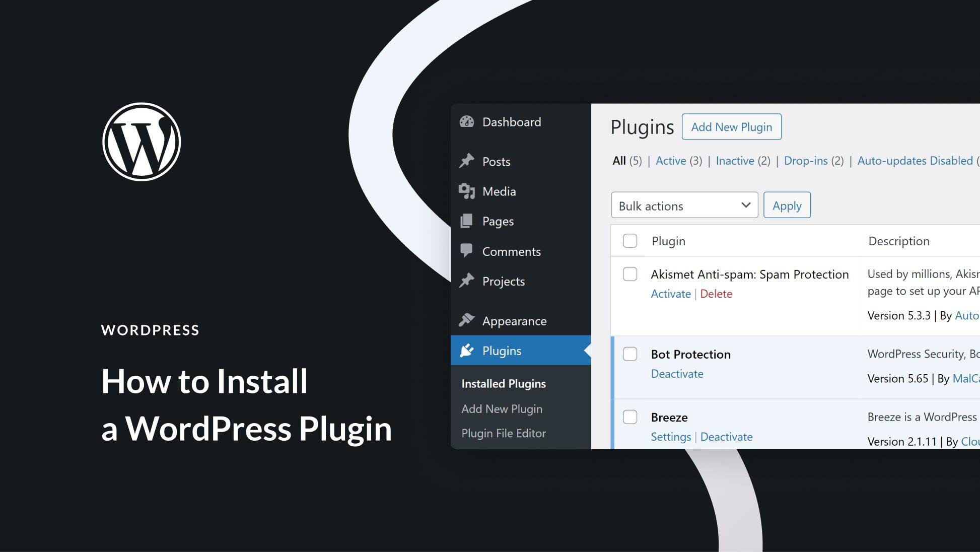Select Installed Plugins menu item
Screen dimensions: 980x552
coord(504,383)
